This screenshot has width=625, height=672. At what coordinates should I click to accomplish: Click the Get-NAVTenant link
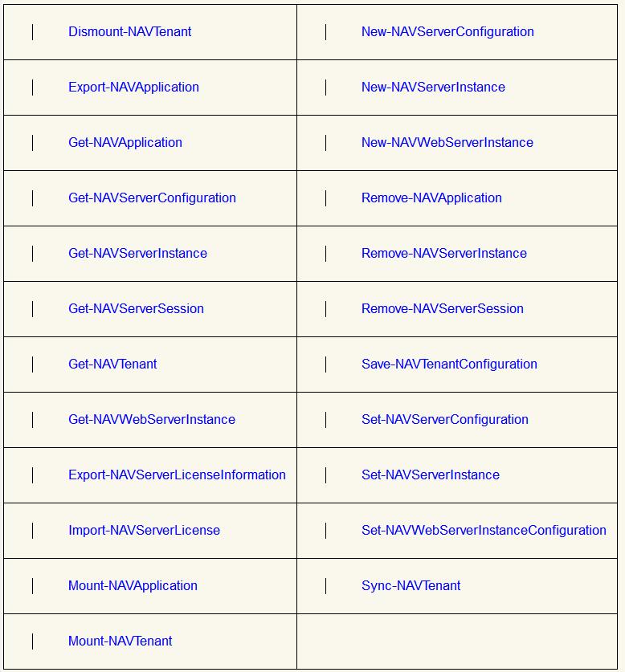click(x=112, y=365)
